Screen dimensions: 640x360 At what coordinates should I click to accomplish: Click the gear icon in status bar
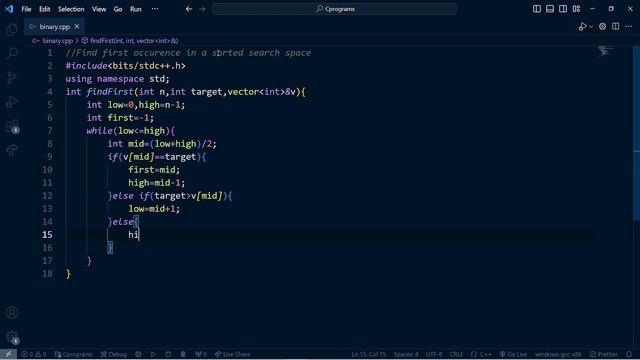(138, 354)
